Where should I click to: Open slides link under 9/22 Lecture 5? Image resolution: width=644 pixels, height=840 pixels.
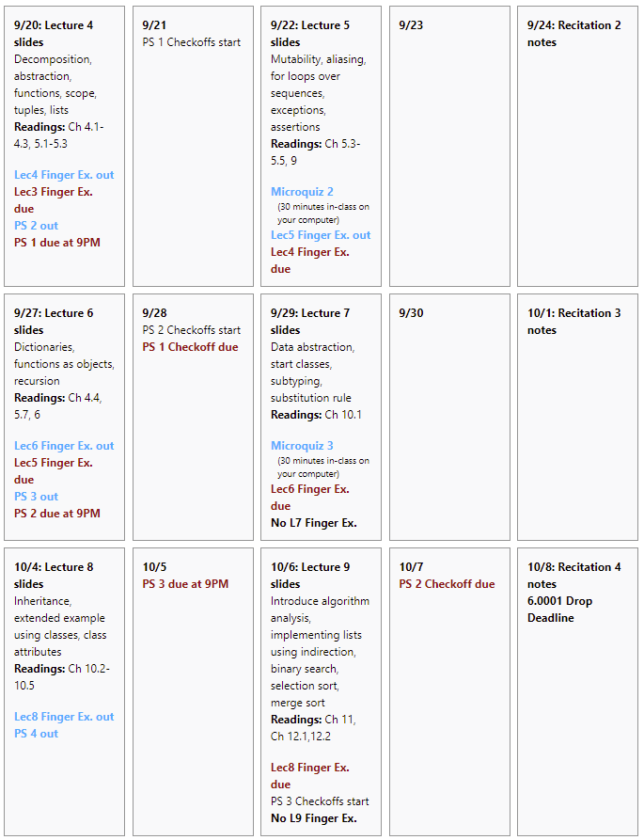(x=285, y=42)
